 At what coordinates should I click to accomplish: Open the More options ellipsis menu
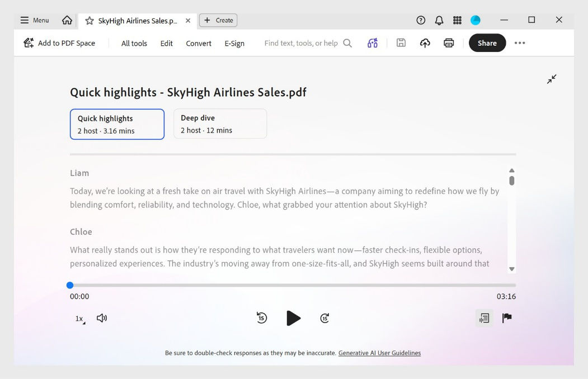[520, 42]
